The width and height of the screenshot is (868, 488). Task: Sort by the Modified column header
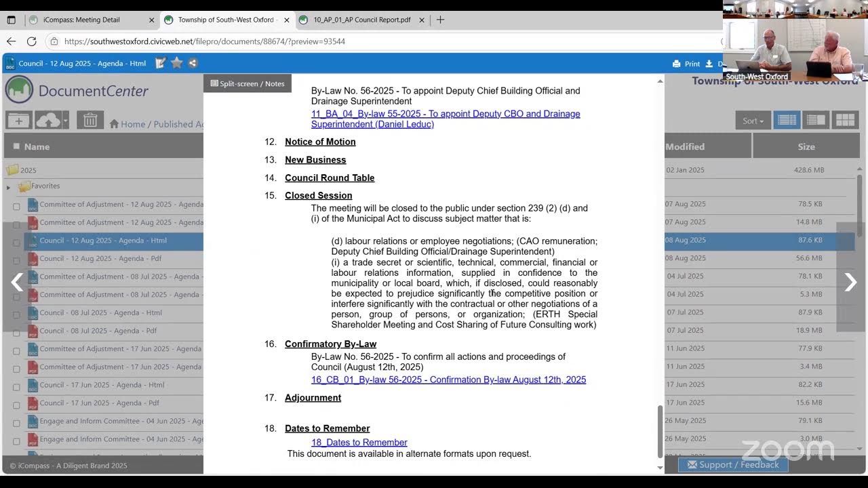pyautogui.click(x=685, y=146)
